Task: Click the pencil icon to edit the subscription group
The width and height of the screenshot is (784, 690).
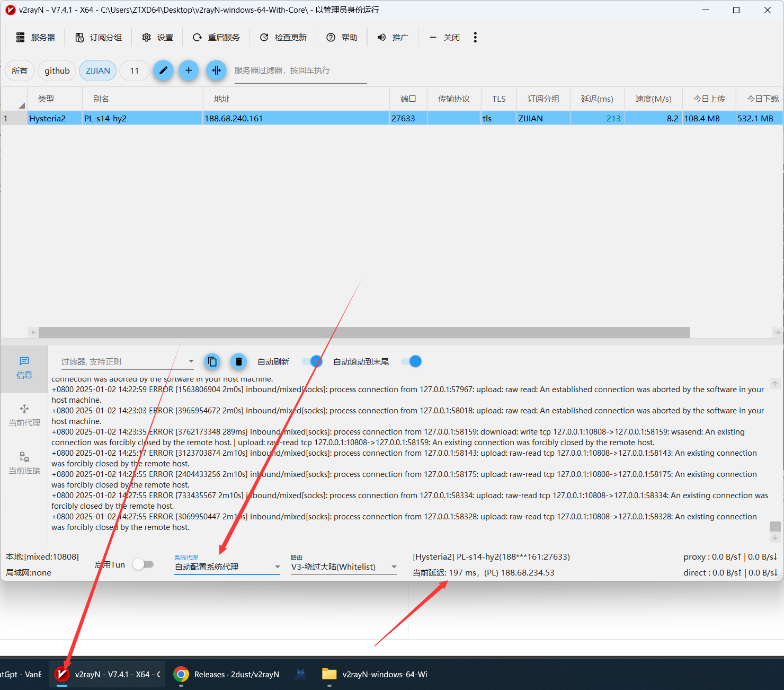Action: pyautogui.click(x=164, y=70)
